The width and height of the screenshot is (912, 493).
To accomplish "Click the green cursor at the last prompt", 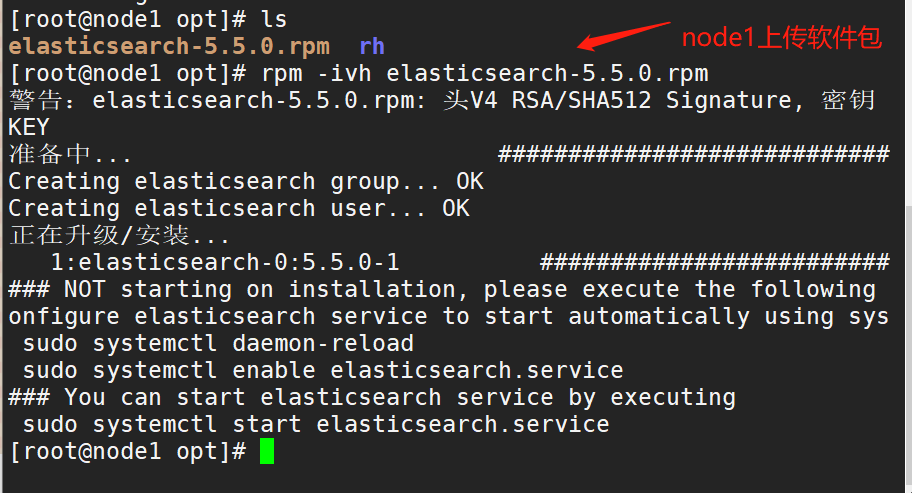I will pos(267,452).
